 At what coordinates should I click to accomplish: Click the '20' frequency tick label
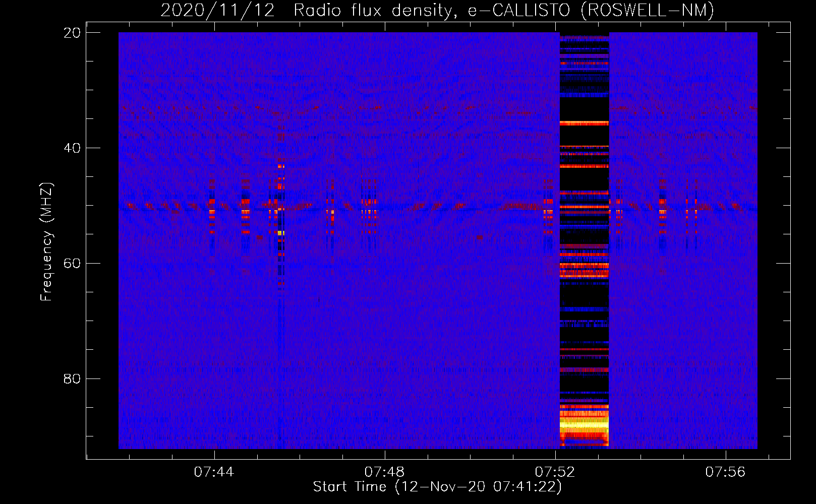click(73, 33)
